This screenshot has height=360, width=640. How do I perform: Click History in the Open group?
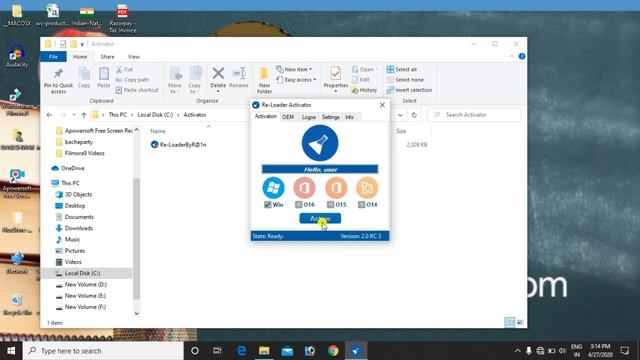pos(364,90)
